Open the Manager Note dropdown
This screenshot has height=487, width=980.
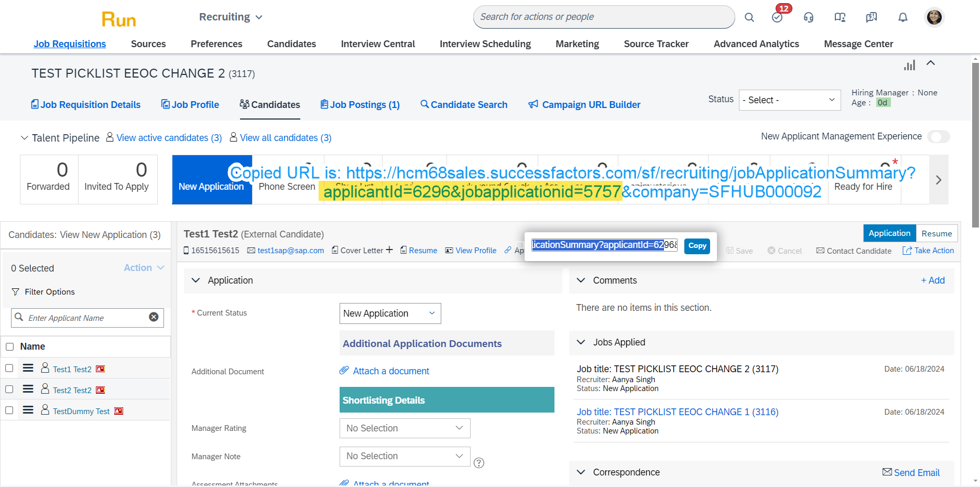click(405, 456)
